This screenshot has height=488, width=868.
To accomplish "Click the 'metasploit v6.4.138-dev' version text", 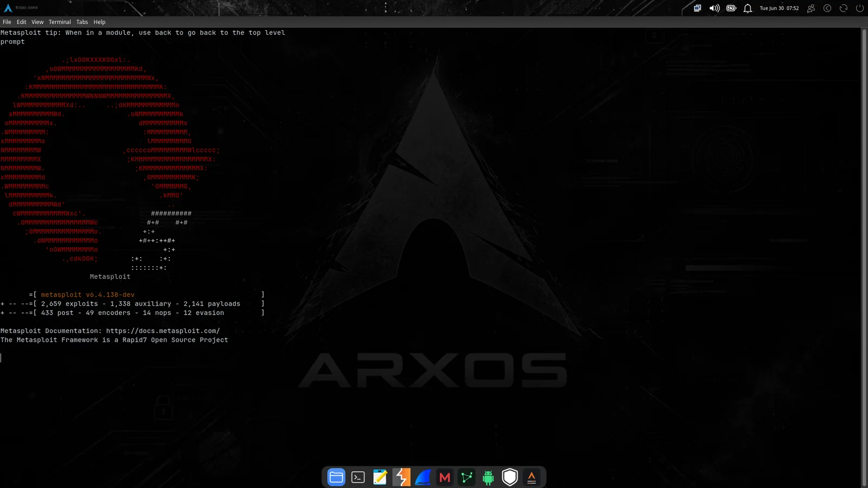I will (88, 295).
